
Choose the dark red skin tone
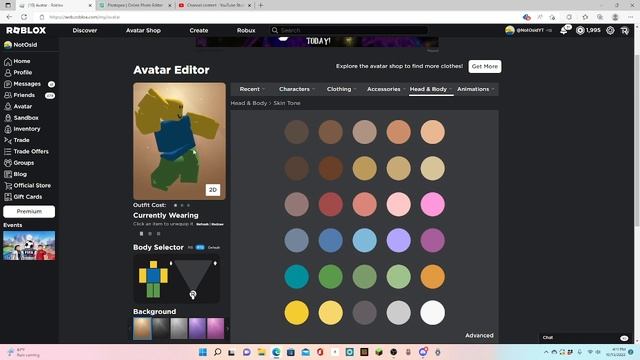pos(330,204)
